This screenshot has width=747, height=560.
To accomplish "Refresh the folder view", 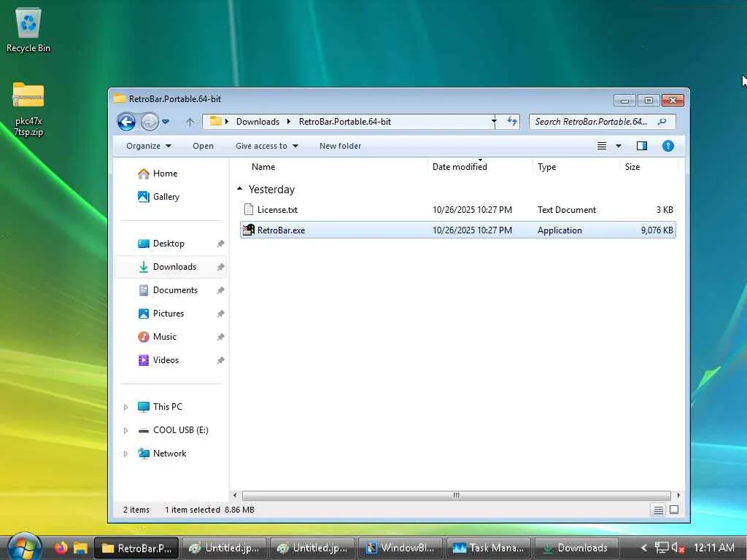I will pyautogui.click(x=512, y=122).
